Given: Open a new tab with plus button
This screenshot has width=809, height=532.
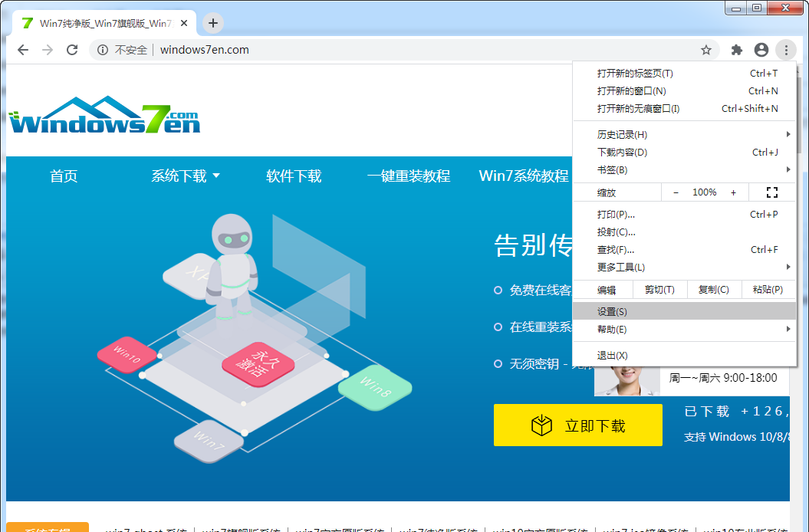Looking at the screenshot, I should pyautogui.click(x=213, y=23).
